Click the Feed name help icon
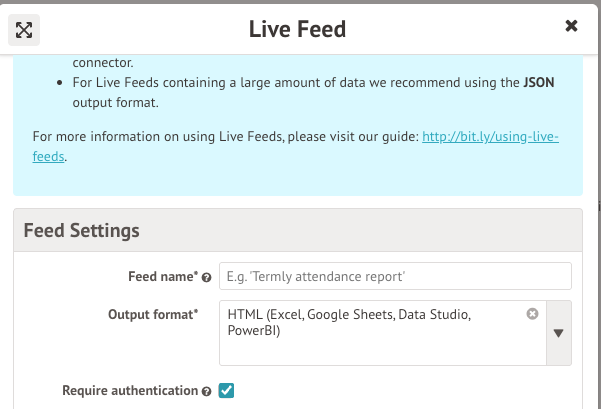The image size is (601, 409). point(207,277)
